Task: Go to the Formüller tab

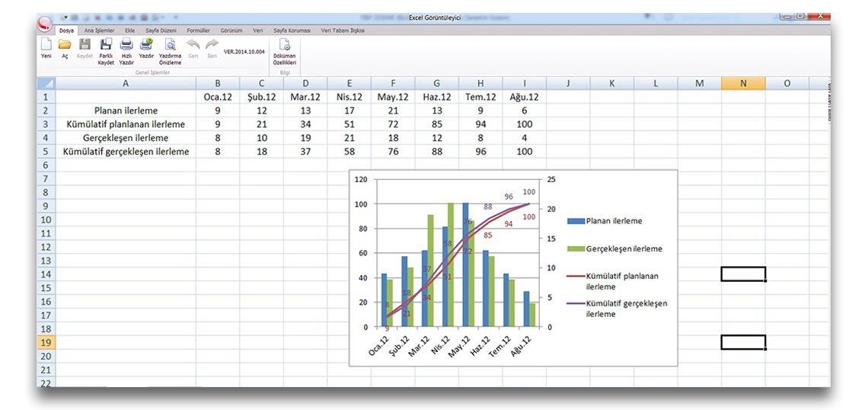Action: pyautogui.click(x=198, y=30)
